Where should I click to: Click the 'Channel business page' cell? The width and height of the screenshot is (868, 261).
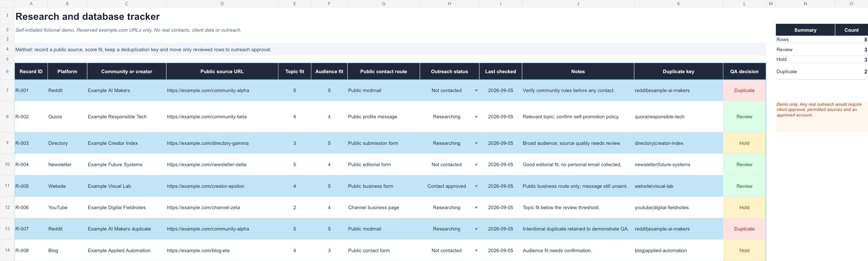(x=384, y=208)
